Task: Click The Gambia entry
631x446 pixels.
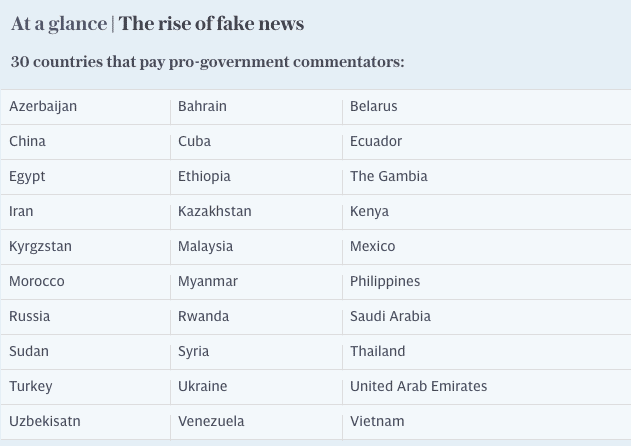Action: (389, 176)
